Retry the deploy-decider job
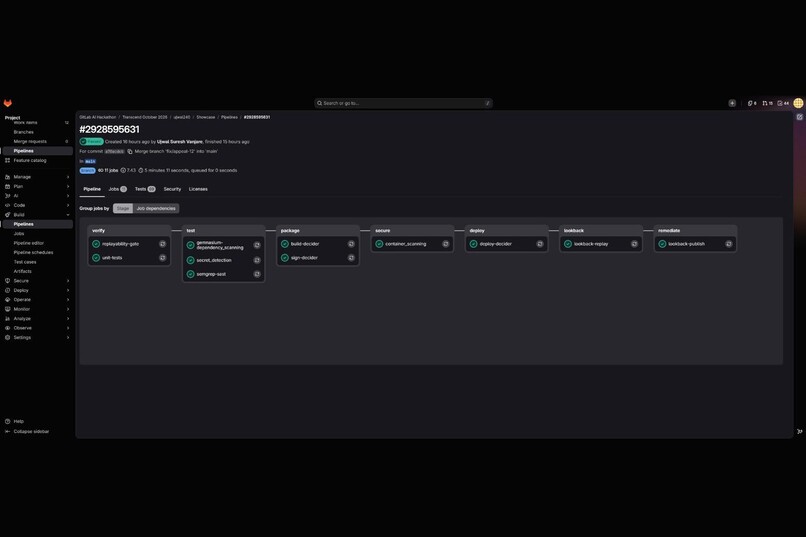This screenshot has height=537, width=806. [540, 244]
